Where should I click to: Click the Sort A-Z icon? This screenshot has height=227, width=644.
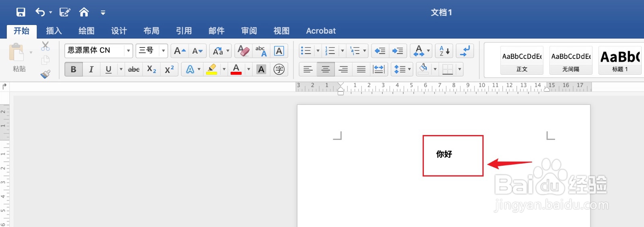click(x=444, y=51)
